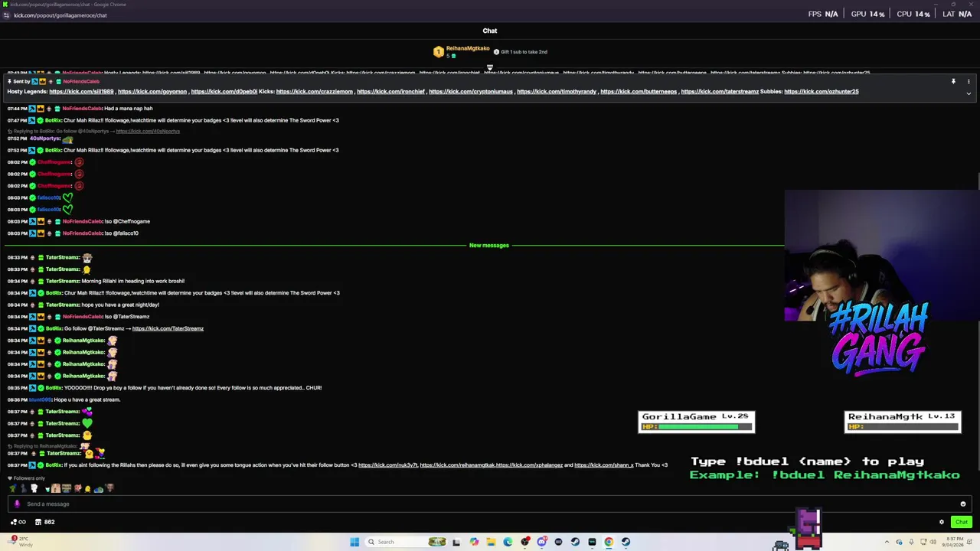This screenshot has height=551, width=980.
Task: Open the kick.com/crazziemom link
Action: pos(315,92)
